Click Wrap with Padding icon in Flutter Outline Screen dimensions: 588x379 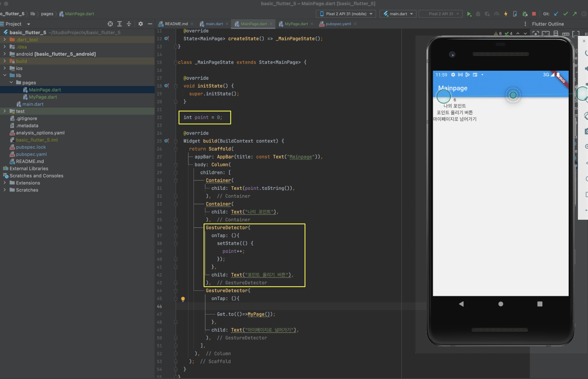[546, 34]
